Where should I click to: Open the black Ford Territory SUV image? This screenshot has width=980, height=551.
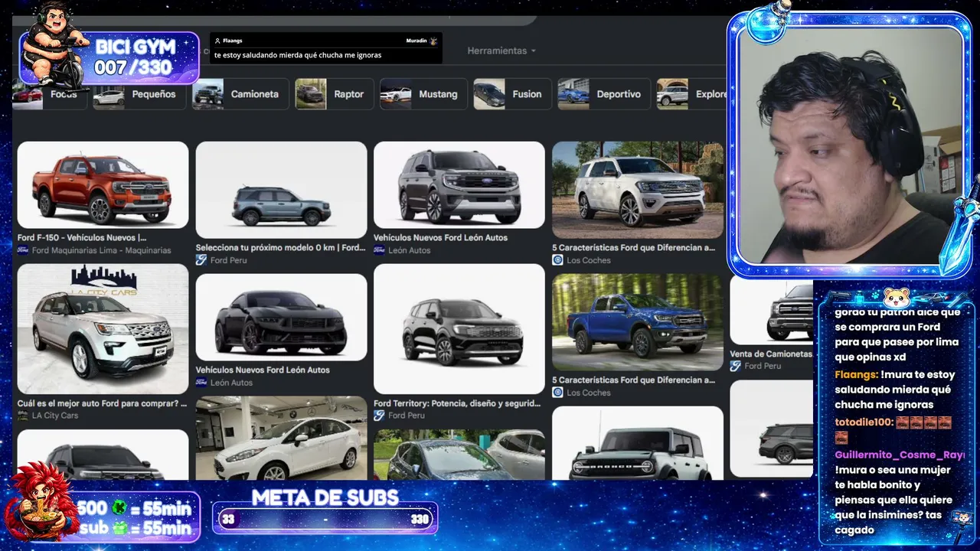pyautogui.click(x=459, y=329)
